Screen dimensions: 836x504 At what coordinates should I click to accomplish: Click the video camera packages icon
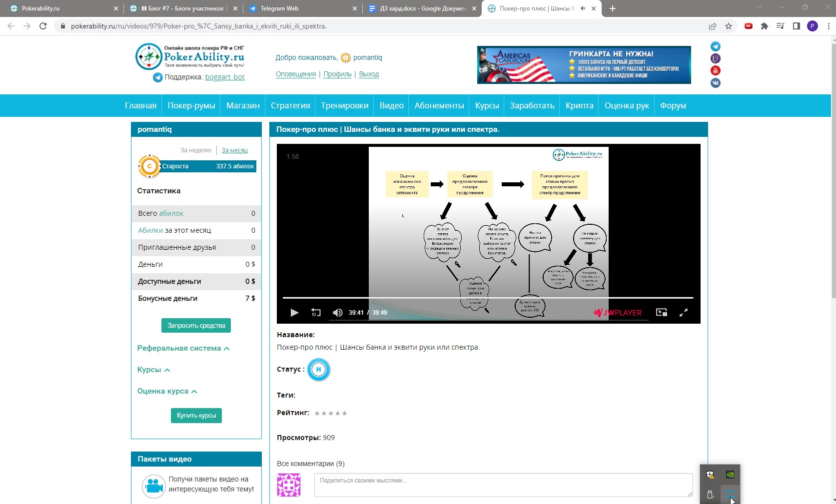tap(153, 485)
